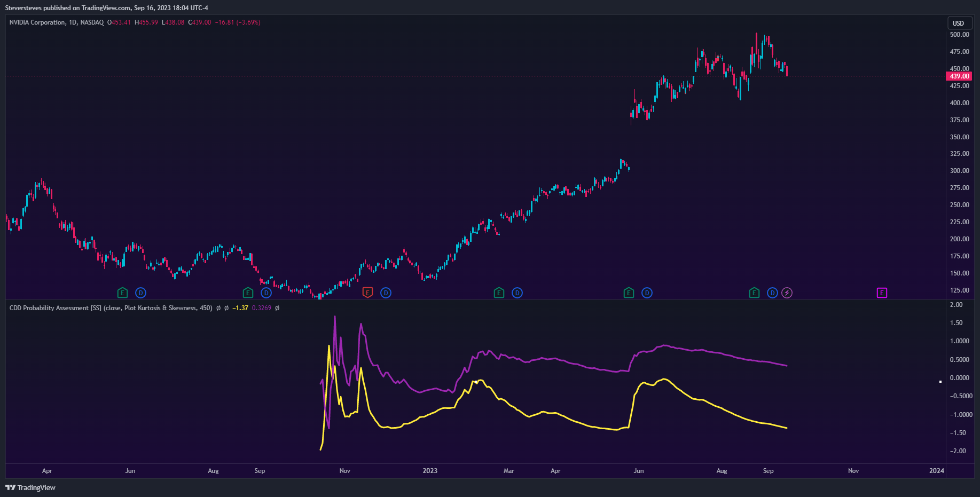980x497 pixels.
Task: Click the red 439.00 current price label
Action: [x=959, y=76]
